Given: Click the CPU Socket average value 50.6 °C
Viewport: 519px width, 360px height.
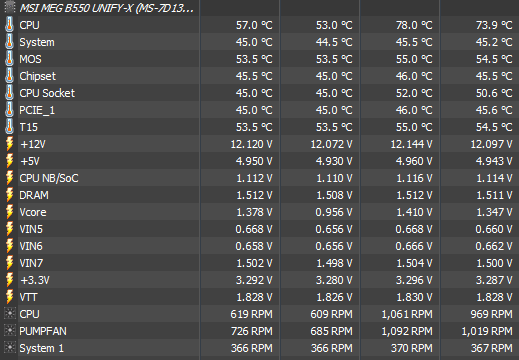Looking at the screenshot, I should (x=494, y=93).
